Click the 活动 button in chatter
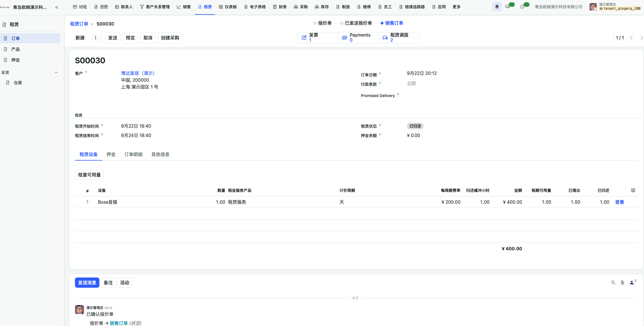 [x=124, y=283]
